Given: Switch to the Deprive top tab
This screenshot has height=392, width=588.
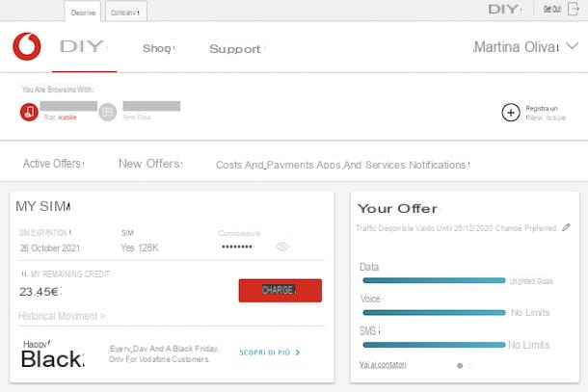Looking at the screenshot, I should [x=83, y=12].
